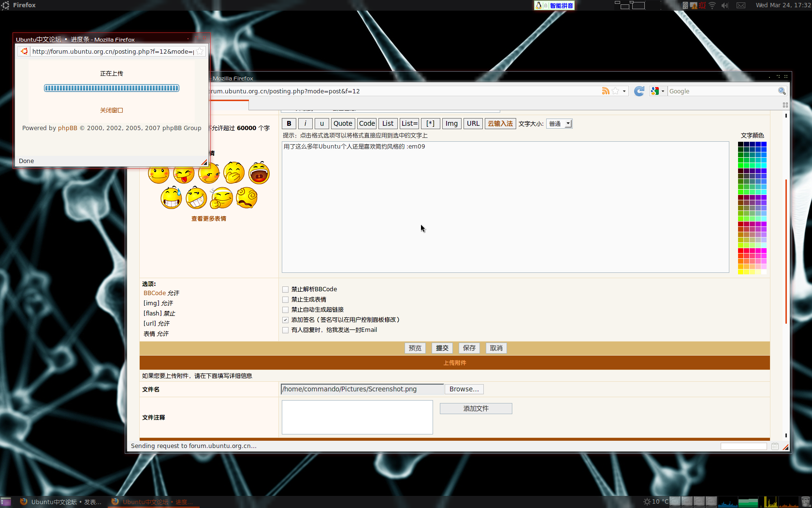812x508 pixels.
Task: Click the 添加文件 add file button
Action: click(476, 408)
